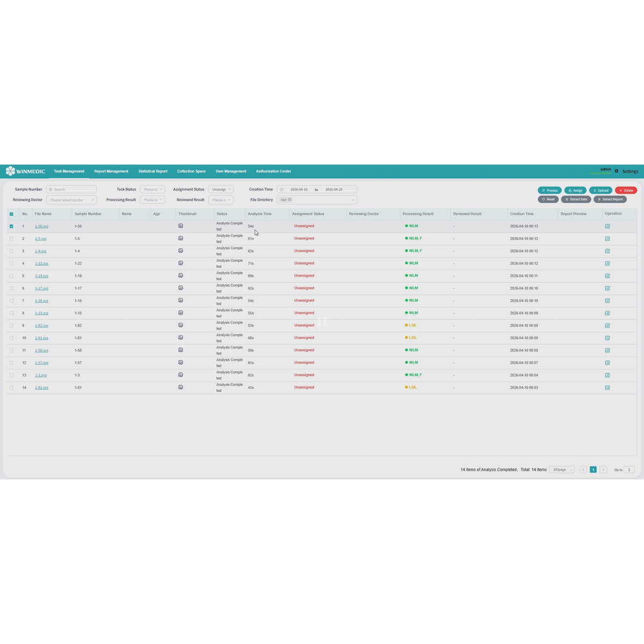Open the Task Status dropdown
Viewport: 644px width, 644px height.
click(x=152, y=189)
